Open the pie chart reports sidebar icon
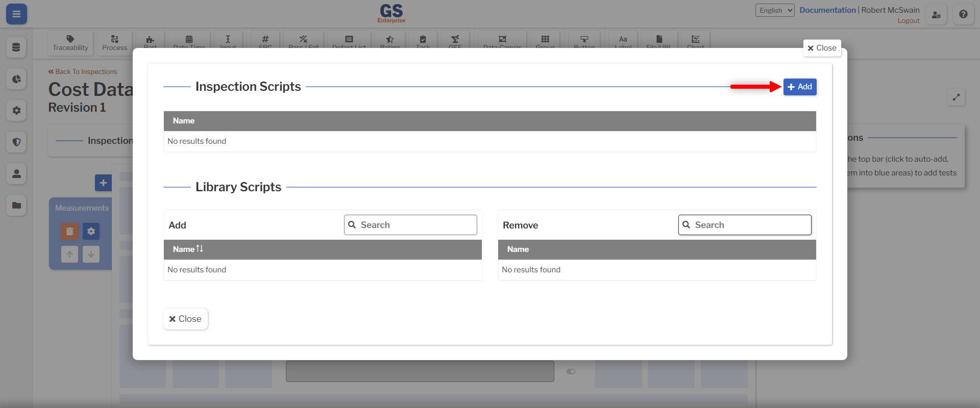Screen dimensions: 980x408 tap(16, 79)
